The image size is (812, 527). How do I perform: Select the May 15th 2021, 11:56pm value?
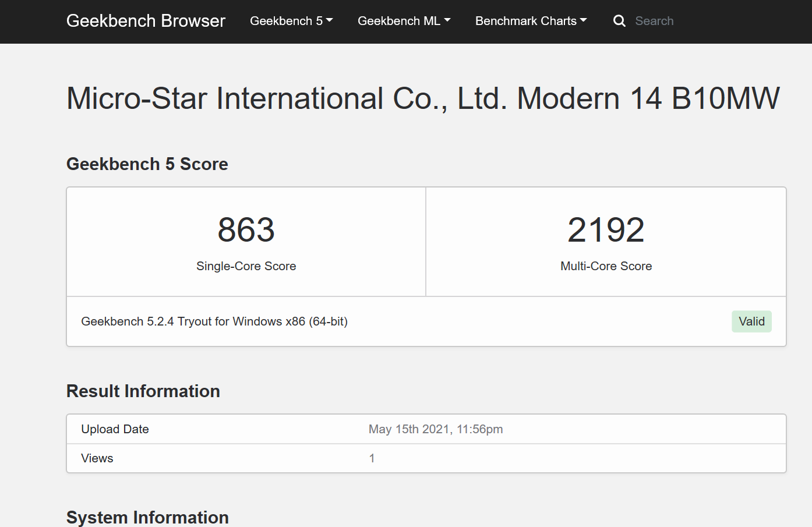click(436, 429)
